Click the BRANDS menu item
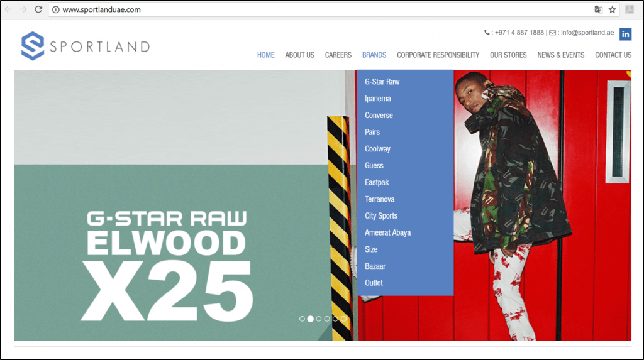The width and height of the screenshot is (644, 360). 374,55
